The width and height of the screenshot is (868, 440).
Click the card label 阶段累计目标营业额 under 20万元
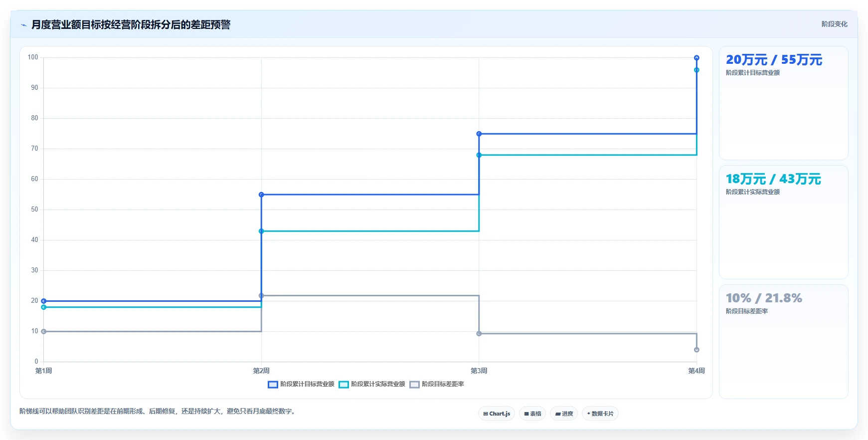click(x=753, y=73)
